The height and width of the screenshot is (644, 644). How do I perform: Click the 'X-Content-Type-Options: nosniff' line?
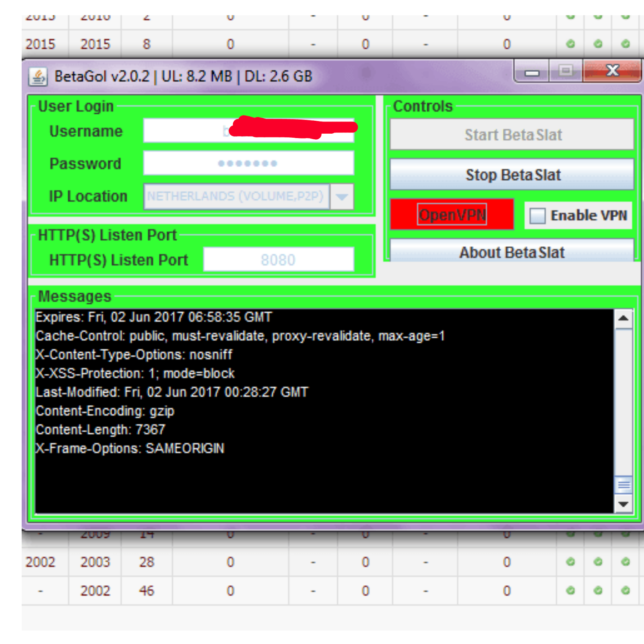(x=134, y=355)
